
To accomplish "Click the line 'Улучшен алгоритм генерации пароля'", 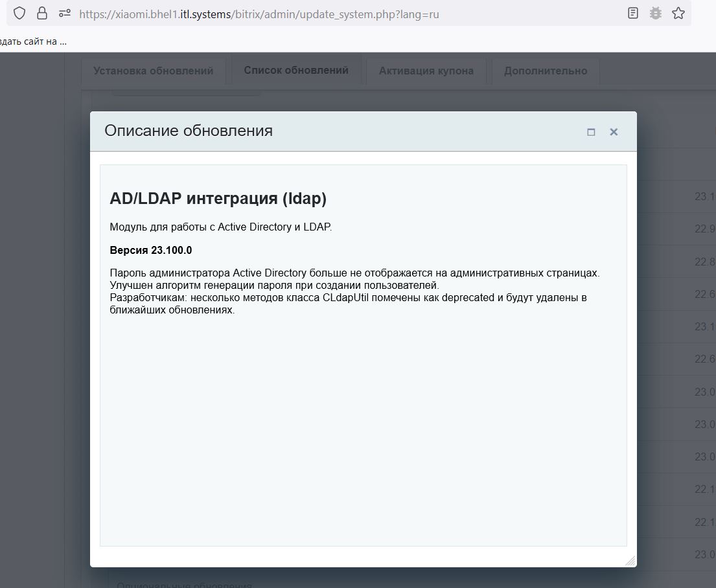I will tap(275, 286).
